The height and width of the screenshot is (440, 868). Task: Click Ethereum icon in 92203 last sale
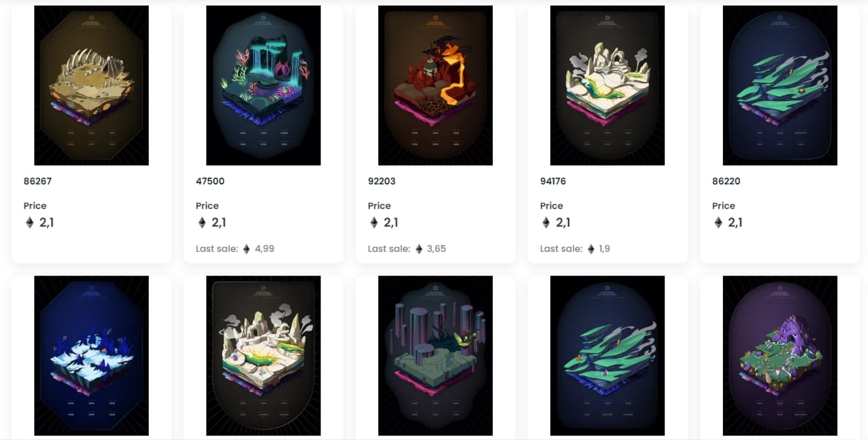click(x=418, y=249)
